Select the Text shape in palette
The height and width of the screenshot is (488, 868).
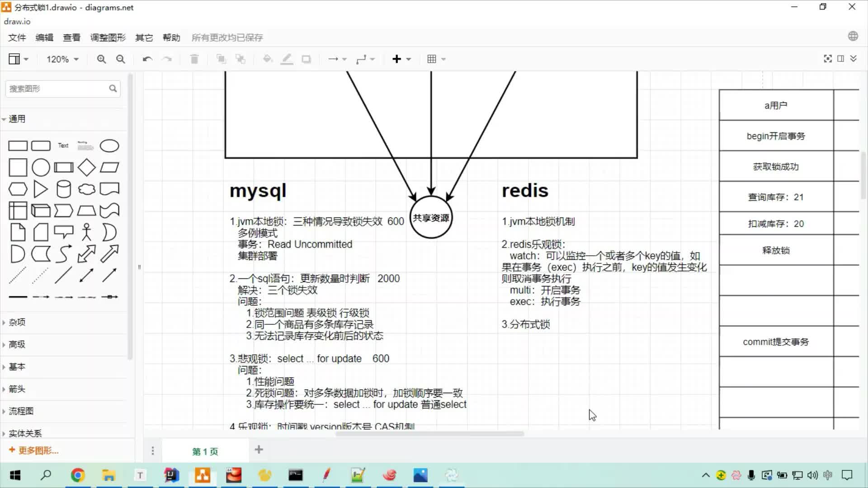(x=63, y=145)
